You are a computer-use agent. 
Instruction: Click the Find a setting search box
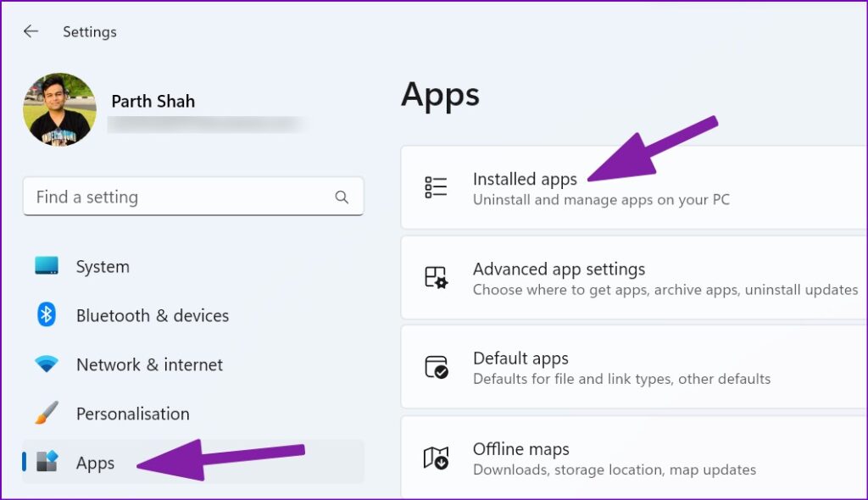(x=170, y=196)
